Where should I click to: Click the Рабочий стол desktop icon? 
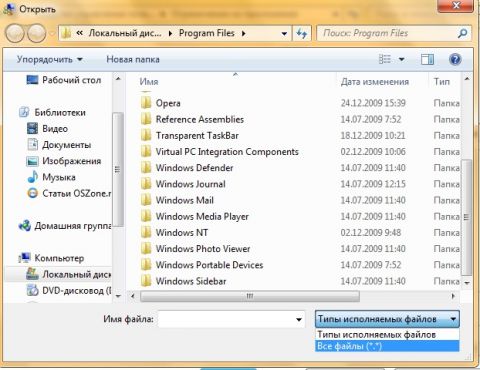point(32,80)
